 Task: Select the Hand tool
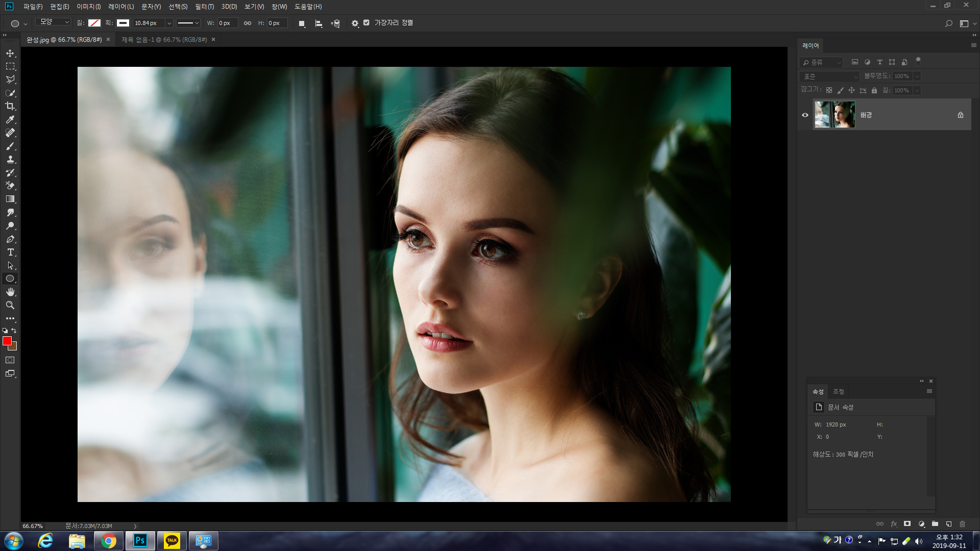click(10, 292)
